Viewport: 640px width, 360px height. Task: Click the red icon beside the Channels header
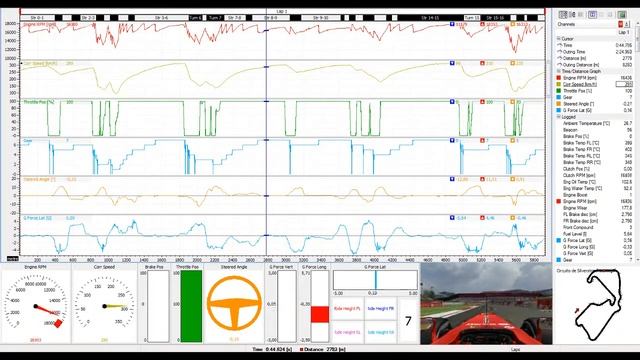[620, 24]
